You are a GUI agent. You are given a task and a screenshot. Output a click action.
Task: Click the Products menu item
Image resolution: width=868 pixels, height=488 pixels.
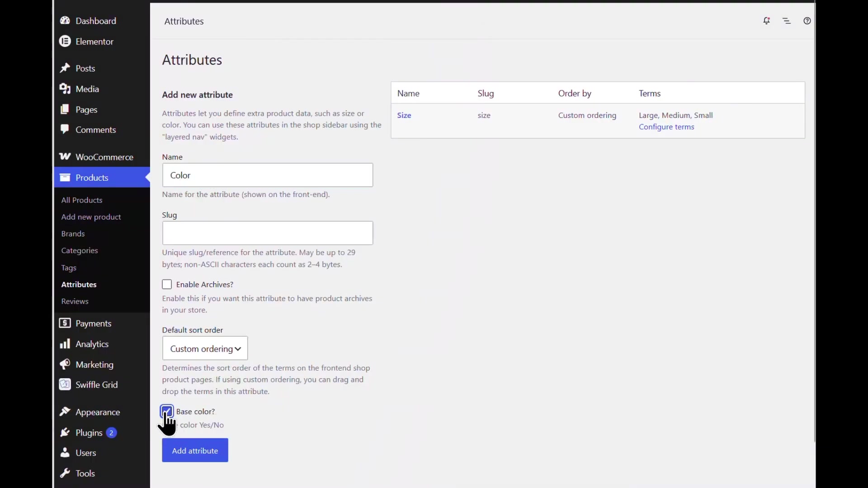pos(102,178)
